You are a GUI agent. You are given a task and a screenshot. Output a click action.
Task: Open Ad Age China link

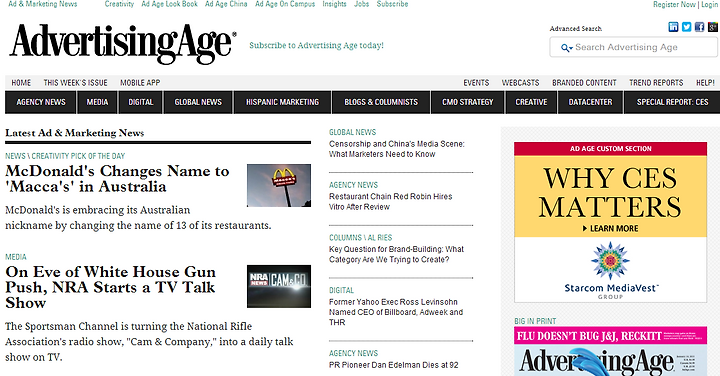tap(226, 4)
